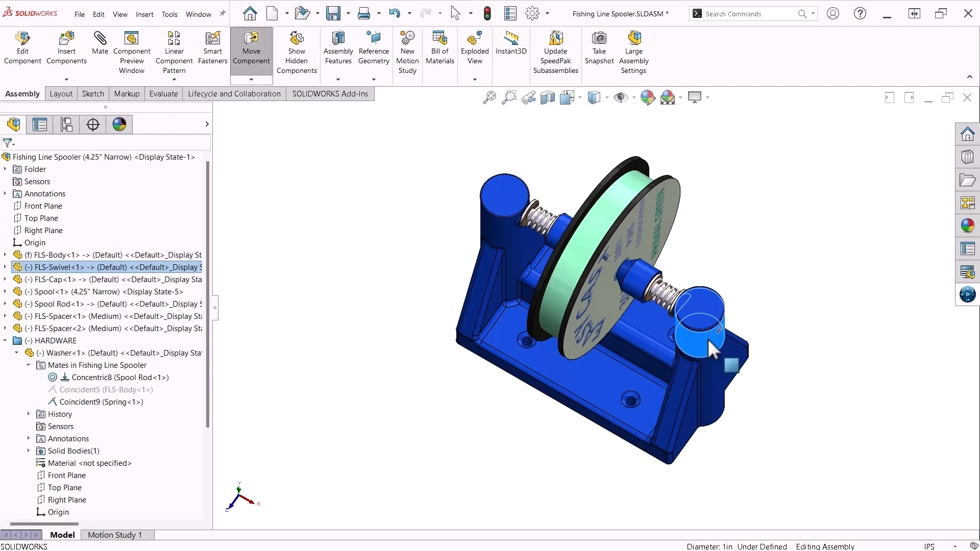This screenshot has height=551, width=980.
Task: Open the Tools menu
Action: click(170, 14)
